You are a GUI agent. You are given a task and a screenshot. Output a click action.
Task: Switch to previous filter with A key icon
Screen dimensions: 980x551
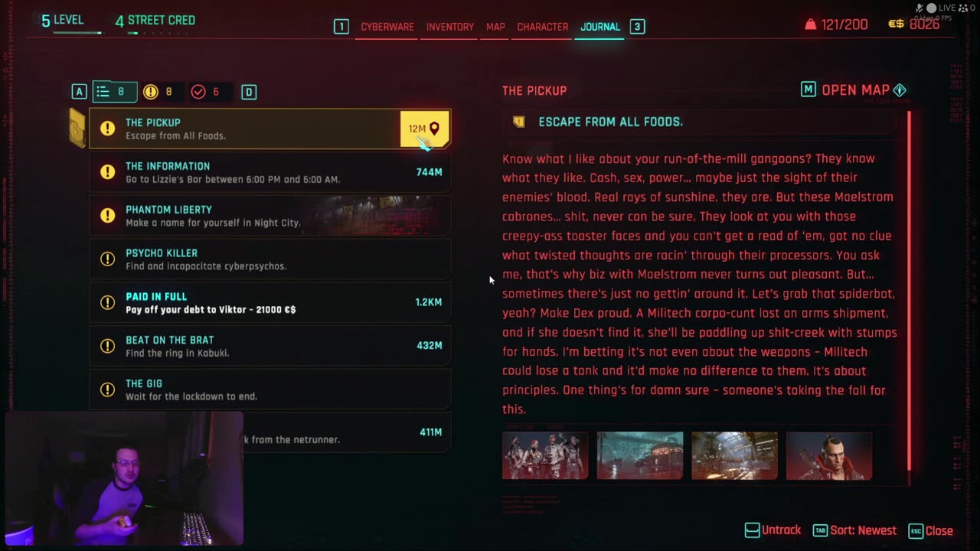pos(79,92)
